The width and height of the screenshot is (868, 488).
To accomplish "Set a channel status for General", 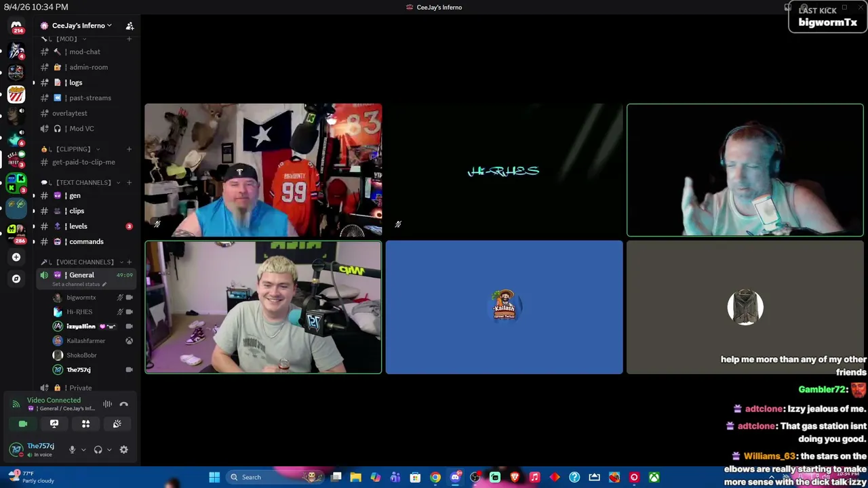I will pyautogui.click(x=79, y=285).
